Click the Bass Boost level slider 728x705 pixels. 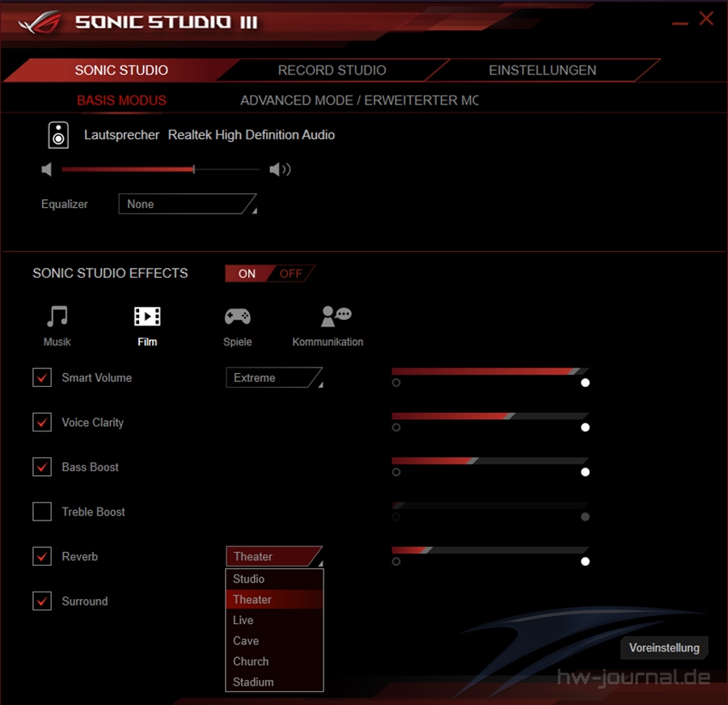(x=490, y=461)
